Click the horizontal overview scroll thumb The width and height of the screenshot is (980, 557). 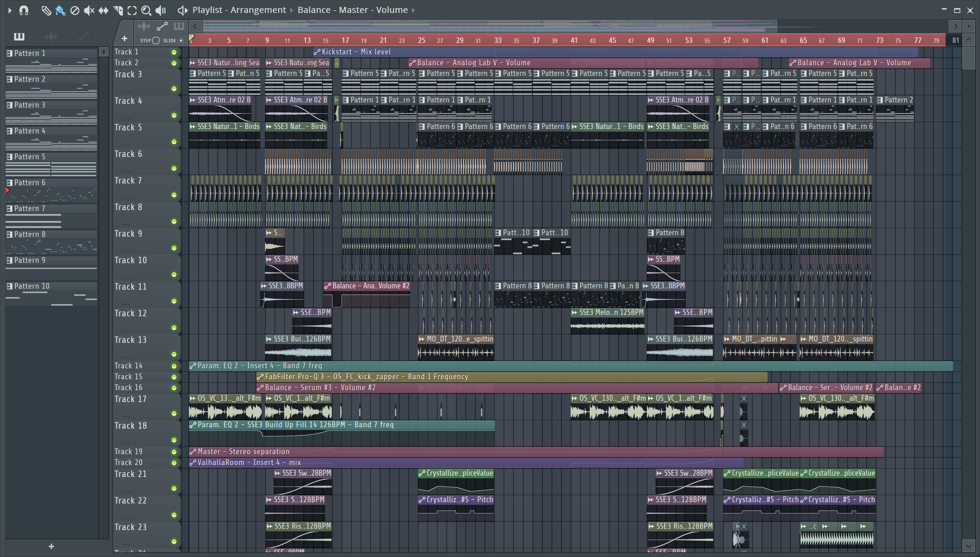(490, 26)
